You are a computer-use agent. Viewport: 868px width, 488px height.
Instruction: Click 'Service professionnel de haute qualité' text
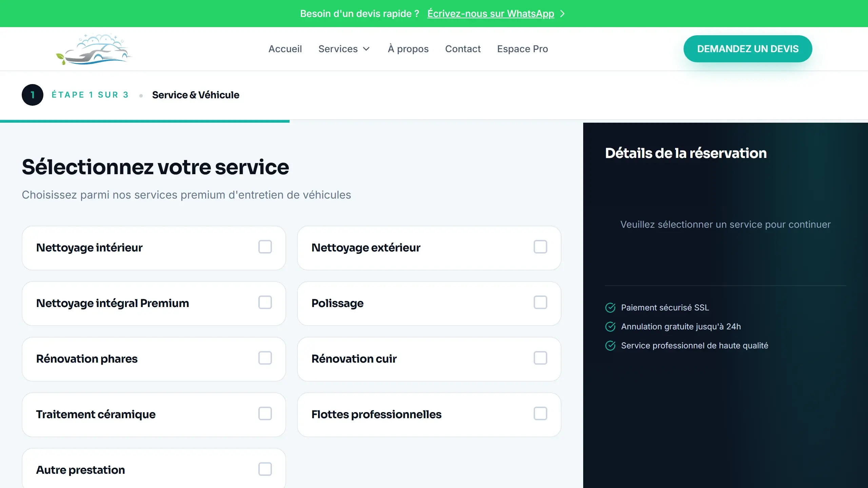(x=695, y=345)
